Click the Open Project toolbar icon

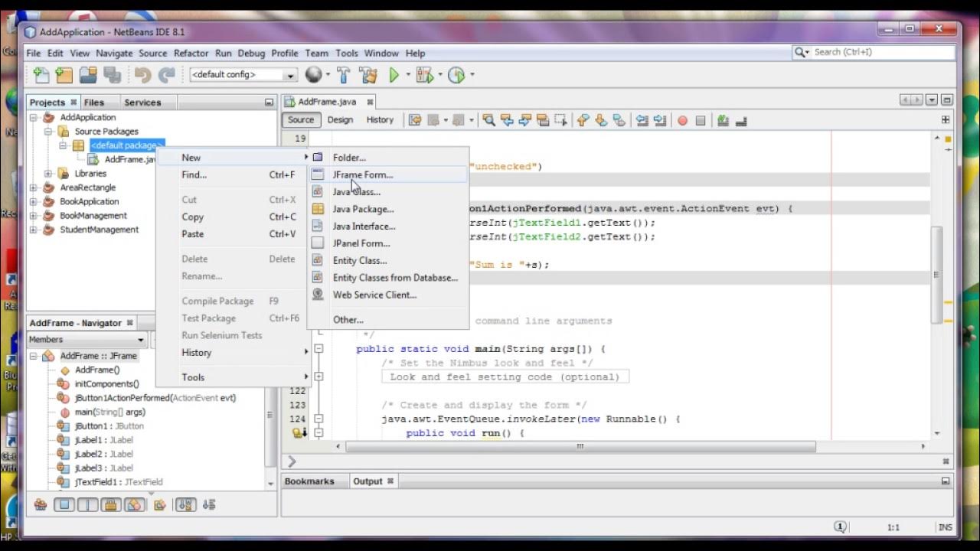[x=89, y=75]
